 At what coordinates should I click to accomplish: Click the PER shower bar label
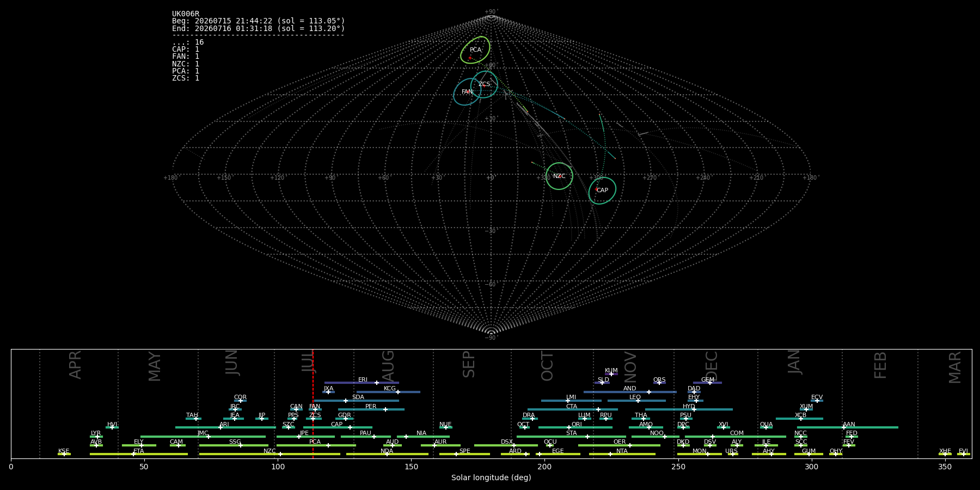point(371,407)
